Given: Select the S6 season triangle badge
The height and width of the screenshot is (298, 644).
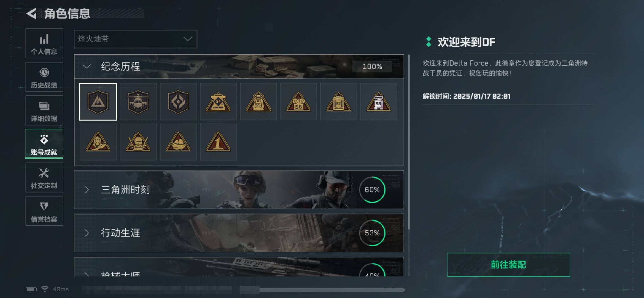Looking at the screenshot, I should [298, 102].
